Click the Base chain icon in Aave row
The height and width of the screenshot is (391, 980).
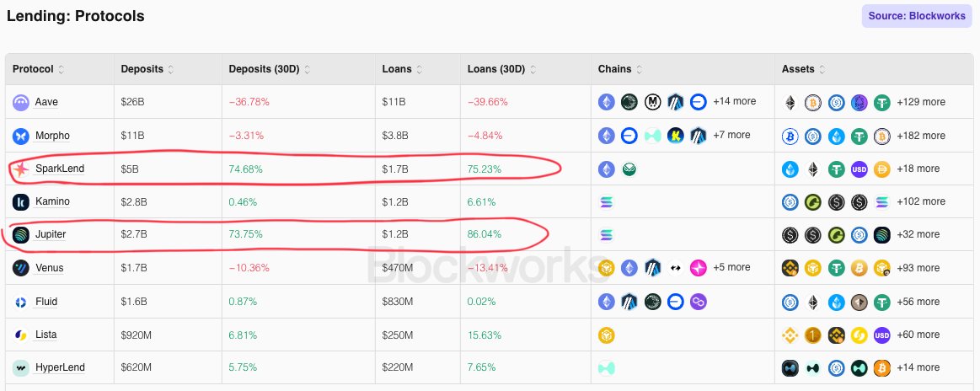pyautogui.click(x=698, y=102)
